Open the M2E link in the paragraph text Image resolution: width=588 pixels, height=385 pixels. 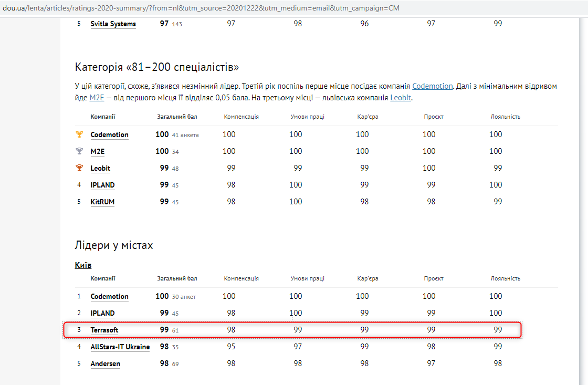pos(97,98)
